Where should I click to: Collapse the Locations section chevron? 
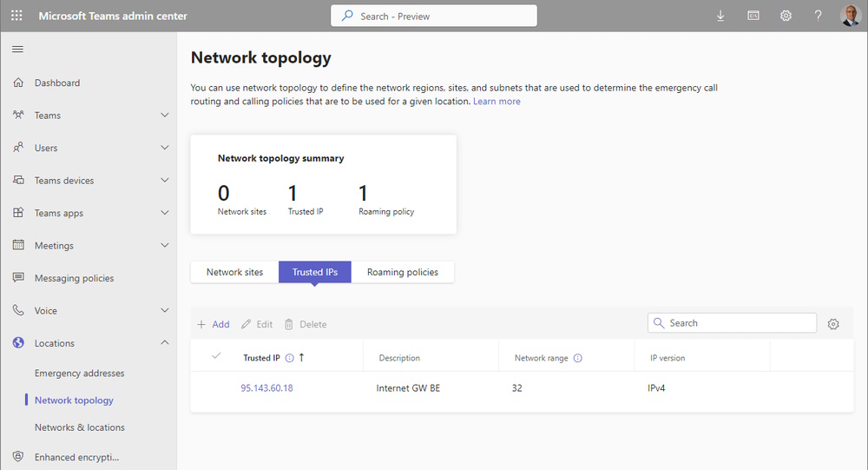click(x=164, y=342)
